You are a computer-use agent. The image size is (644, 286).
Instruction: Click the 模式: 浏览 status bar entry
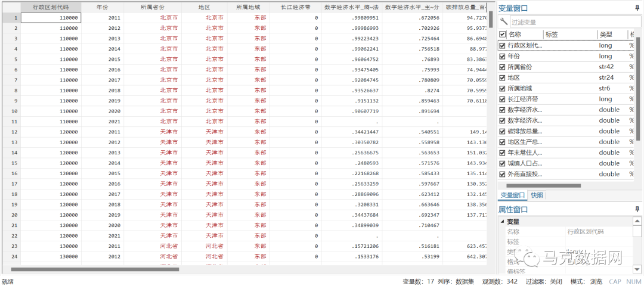587,281
